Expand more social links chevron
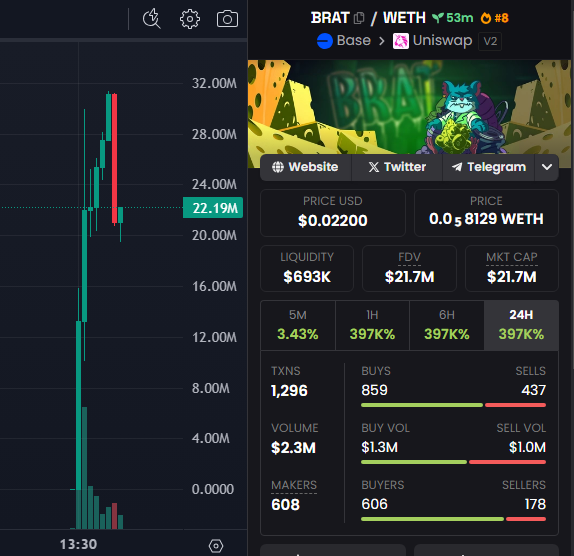The height and width of the screenshot is (556, 574). click(x=547, y=167)
